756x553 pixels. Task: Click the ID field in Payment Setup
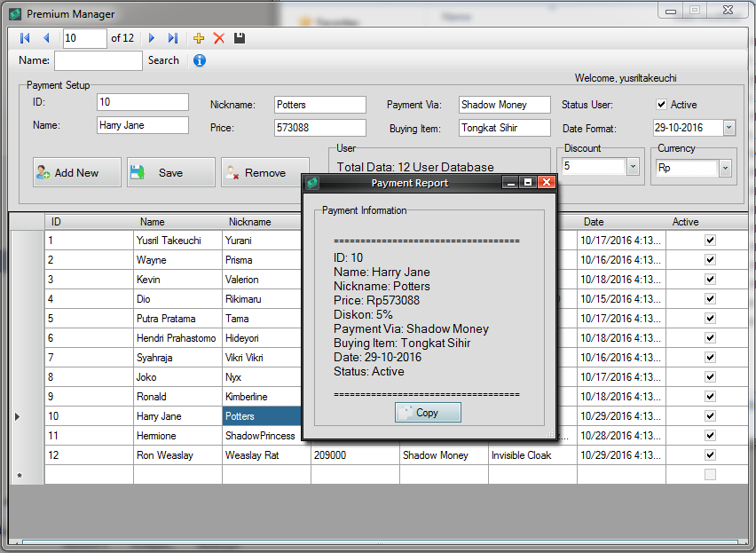pyautogui.click(x=143, y=102)
